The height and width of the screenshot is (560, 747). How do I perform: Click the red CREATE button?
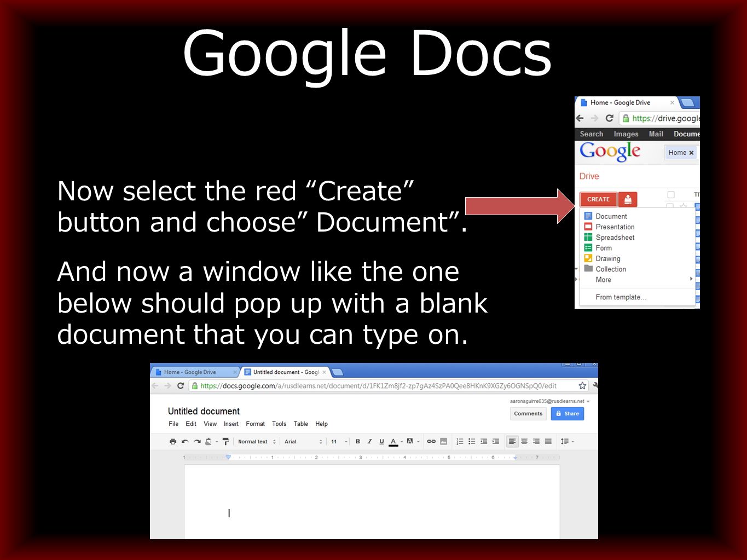pos(598,199)
